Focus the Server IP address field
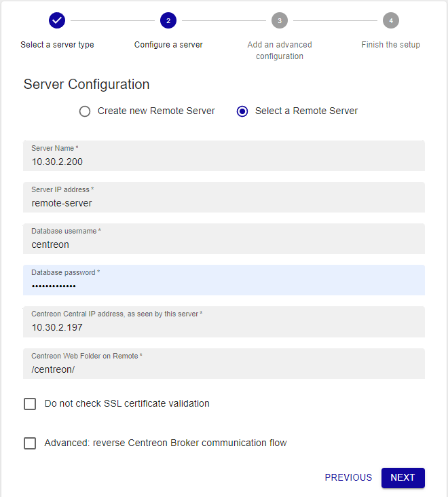Image resolution: width=448 pixels, height=497 pixels. (x=224, y=202)
